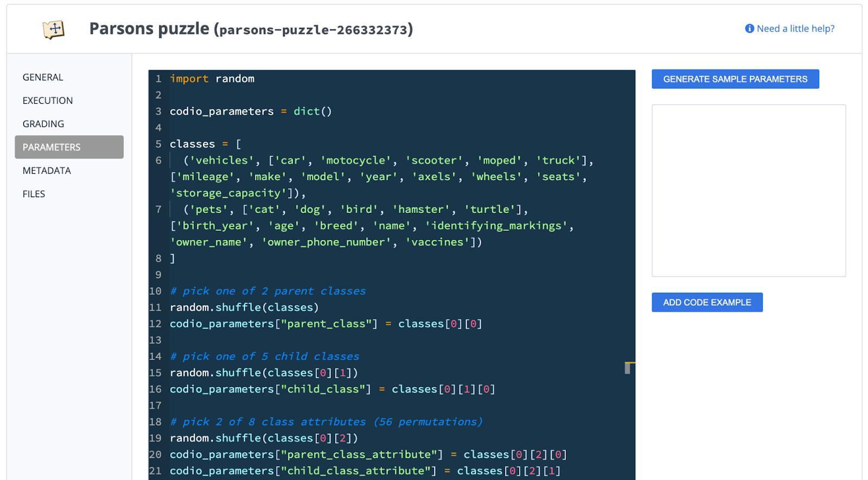Place cursor on the 'import random' line
The height and width of the screenshot is (480, 868).
(x=212, y=79)
